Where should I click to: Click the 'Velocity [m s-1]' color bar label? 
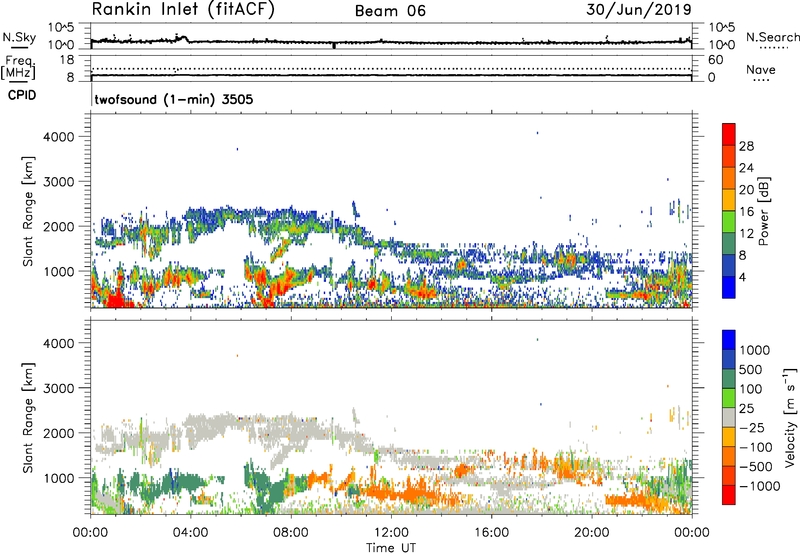pos(790,417)
